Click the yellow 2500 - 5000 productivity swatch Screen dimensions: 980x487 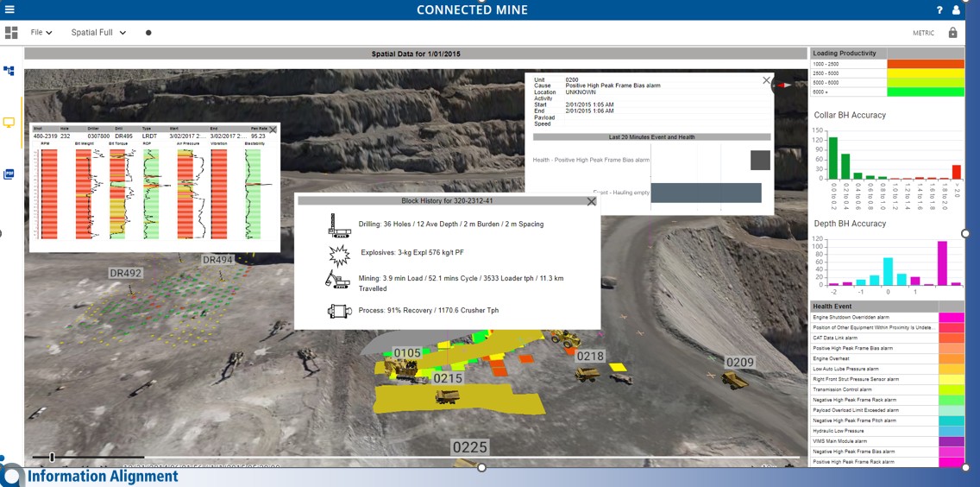click(x=925, y=73)
